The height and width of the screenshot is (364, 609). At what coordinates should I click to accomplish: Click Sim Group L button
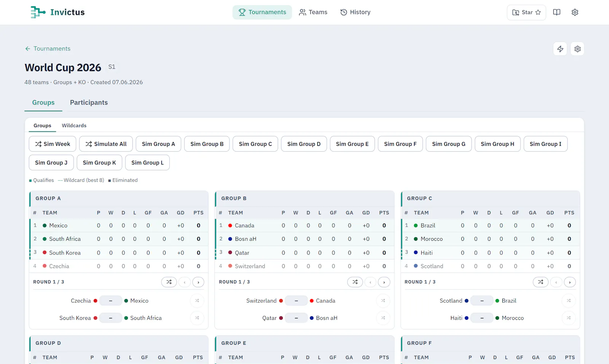[147, 163]
